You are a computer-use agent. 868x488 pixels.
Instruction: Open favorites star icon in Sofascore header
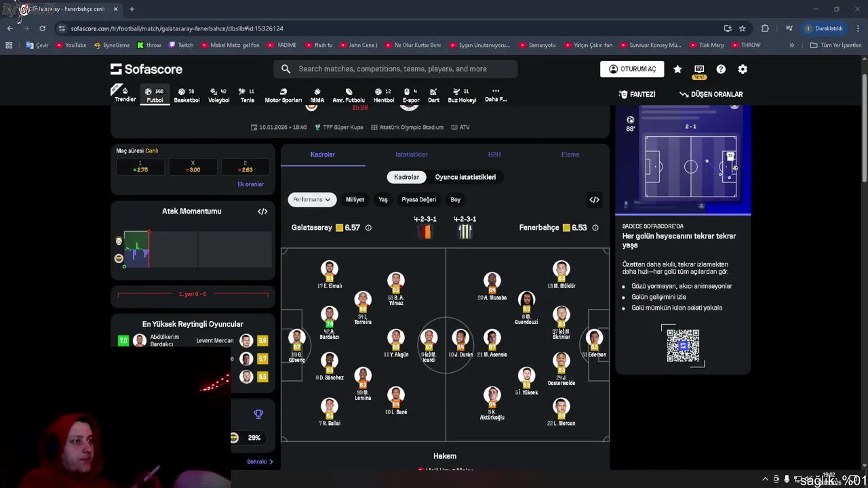click(677, 69)
